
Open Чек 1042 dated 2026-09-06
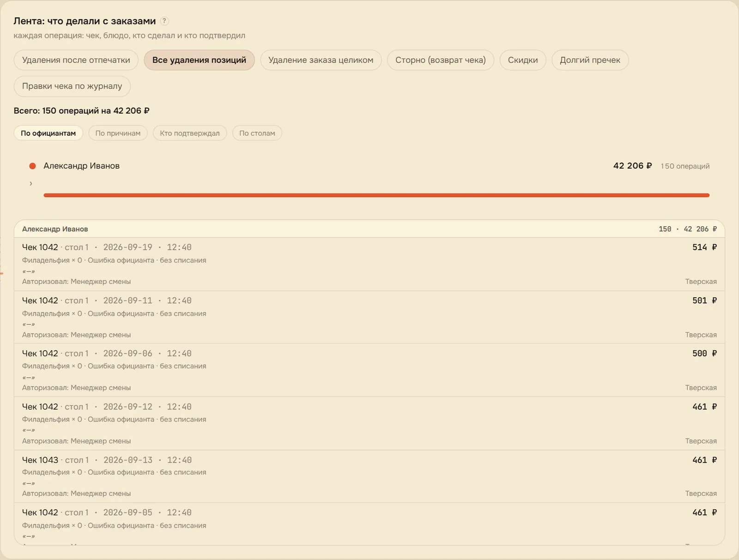pyautogui.click(x=369, y=370)
